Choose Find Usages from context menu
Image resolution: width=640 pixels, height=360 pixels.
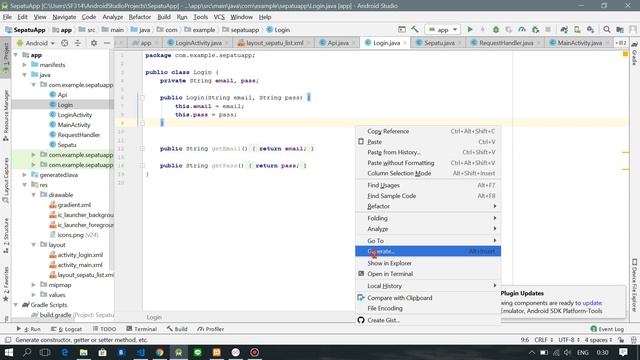[428, 185]
